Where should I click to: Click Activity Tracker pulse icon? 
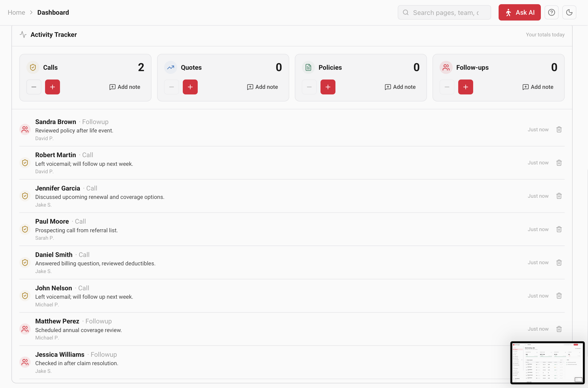click(23, 35)
